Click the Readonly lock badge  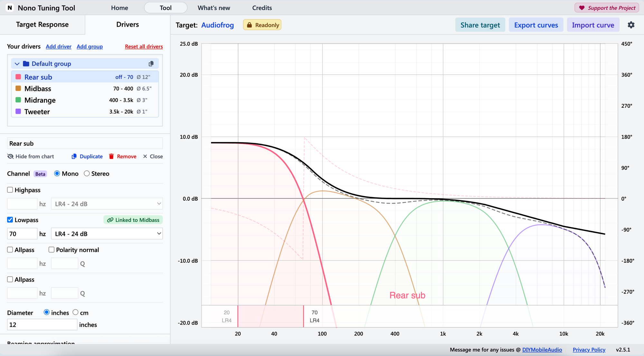click(262, 25)
